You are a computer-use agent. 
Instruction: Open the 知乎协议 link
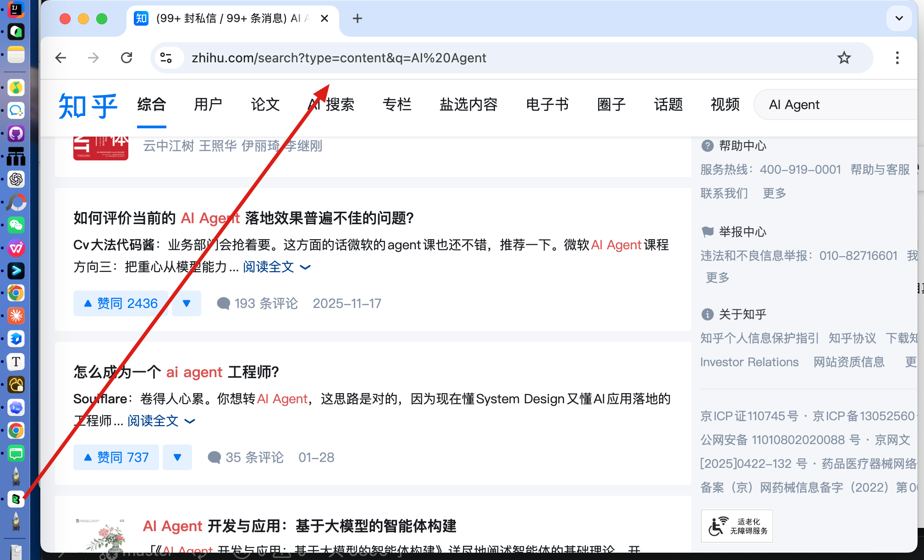click(852, 338)
